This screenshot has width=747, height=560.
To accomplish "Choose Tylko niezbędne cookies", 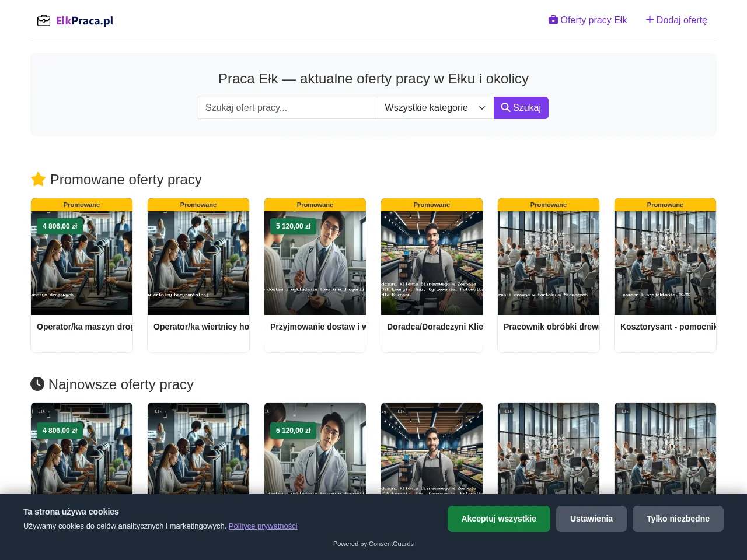I will point(678,519).
